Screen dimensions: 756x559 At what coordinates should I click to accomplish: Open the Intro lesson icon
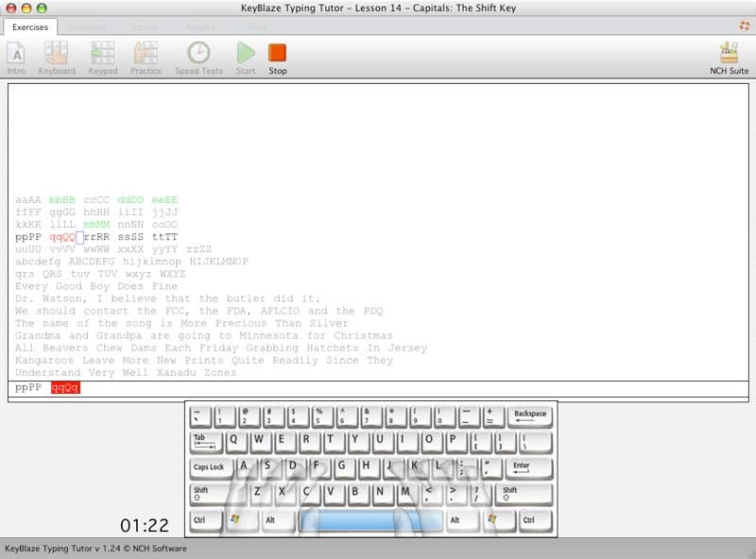pyautogui.click(x=16, y=57)
